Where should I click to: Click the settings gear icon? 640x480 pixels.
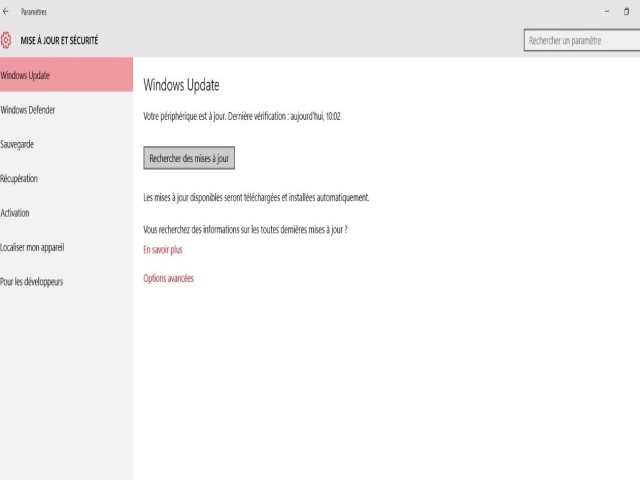6,40
